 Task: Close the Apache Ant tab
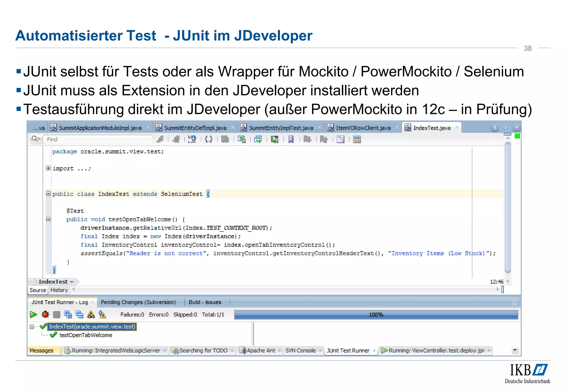(x=279, y=351)
